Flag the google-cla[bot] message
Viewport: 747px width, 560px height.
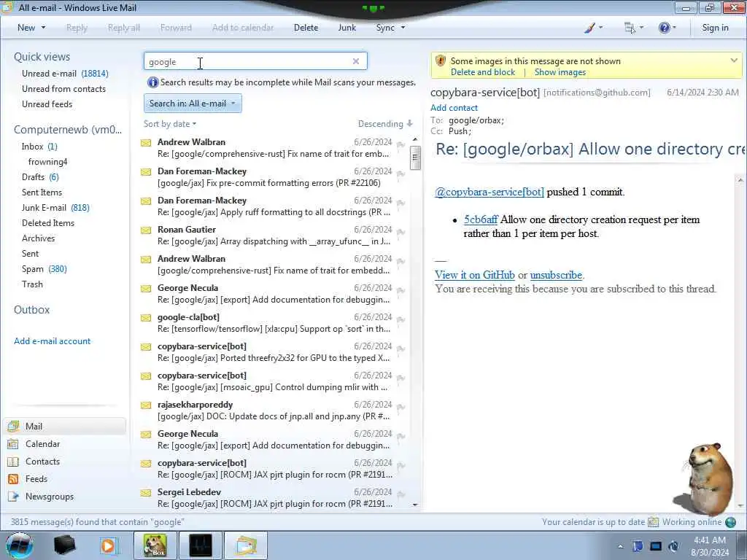[400, 319]
